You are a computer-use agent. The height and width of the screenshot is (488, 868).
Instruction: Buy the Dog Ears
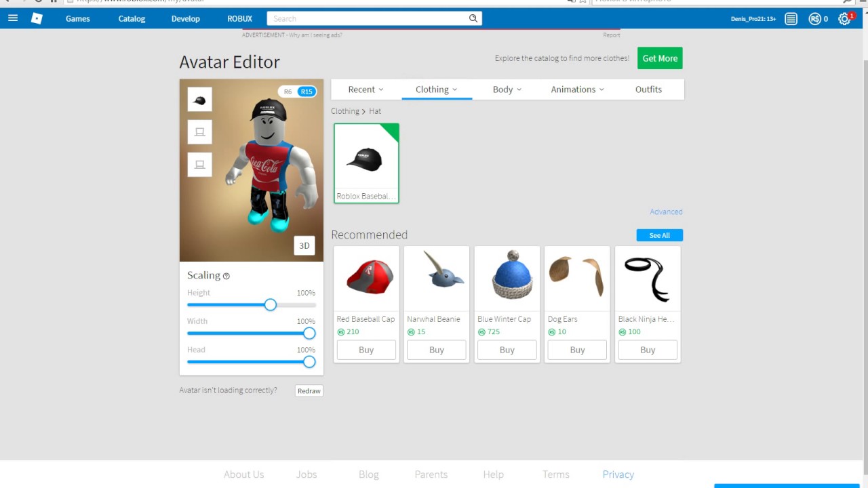577,350
